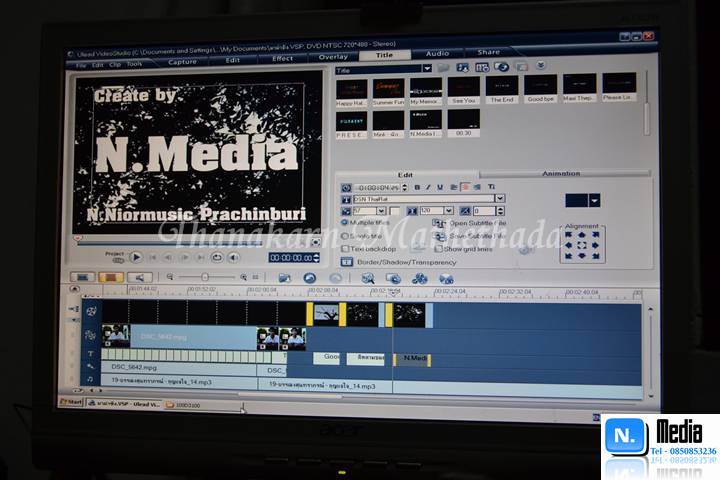Click the preview timecode stepper arrows
This screenshot has height=480, width=720.
click(x=316, y=258)
